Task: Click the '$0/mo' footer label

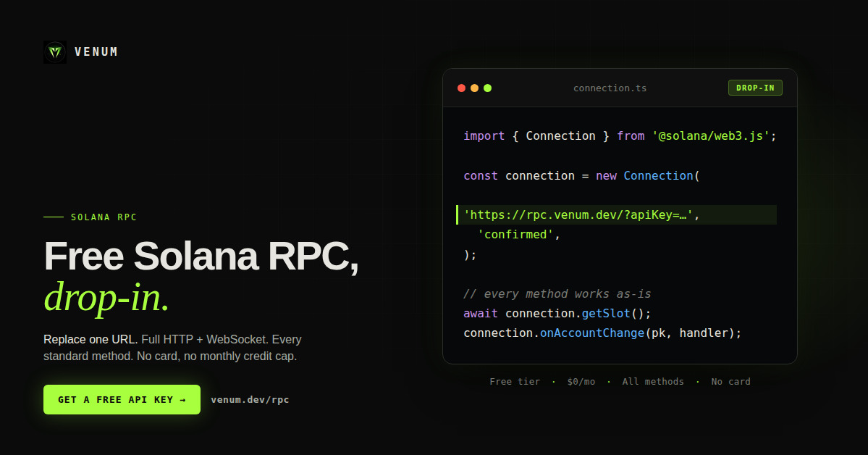Action: (581, 381)
